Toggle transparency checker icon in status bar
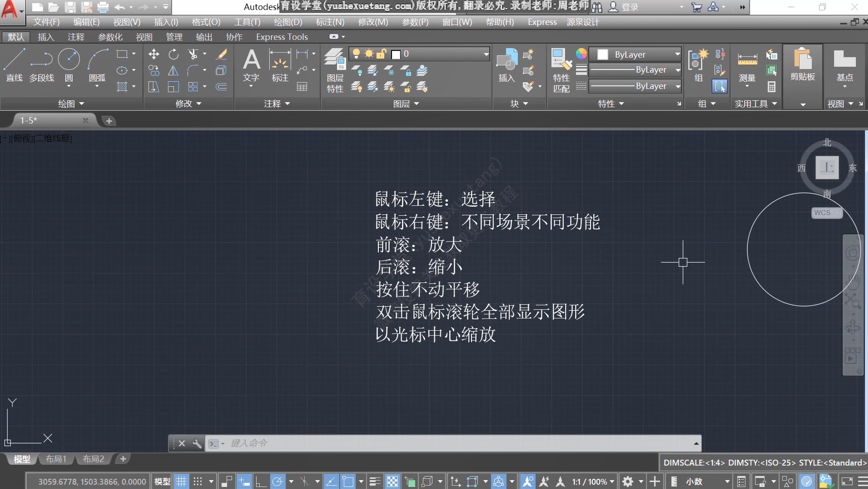The image size is (868, 489). tap(393, 481)
